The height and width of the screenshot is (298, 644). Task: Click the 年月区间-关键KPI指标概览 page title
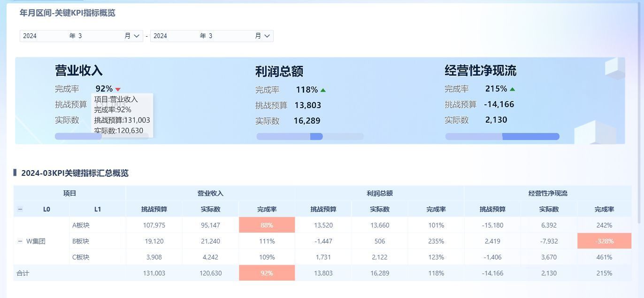tap(67, 13)
